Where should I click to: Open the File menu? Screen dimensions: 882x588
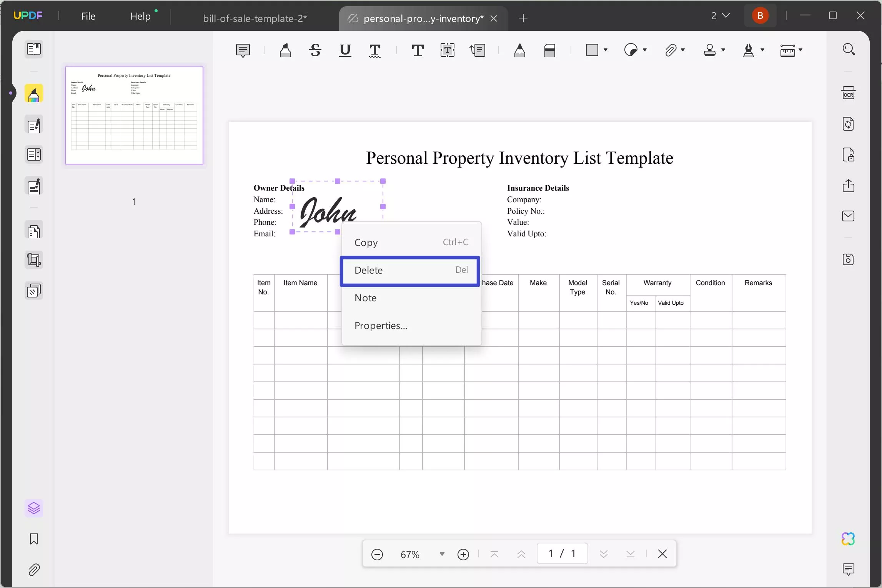tap(88, 16)
